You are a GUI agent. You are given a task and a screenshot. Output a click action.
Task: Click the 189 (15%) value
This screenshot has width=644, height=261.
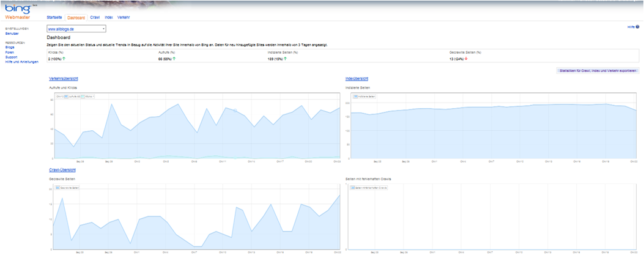coord(275,59)
